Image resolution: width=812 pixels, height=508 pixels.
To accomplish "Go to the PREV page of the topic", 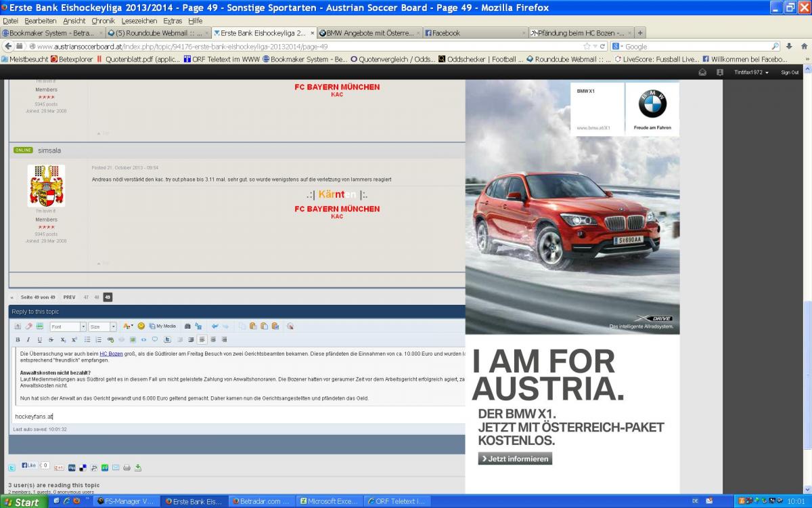I will 69,297.
